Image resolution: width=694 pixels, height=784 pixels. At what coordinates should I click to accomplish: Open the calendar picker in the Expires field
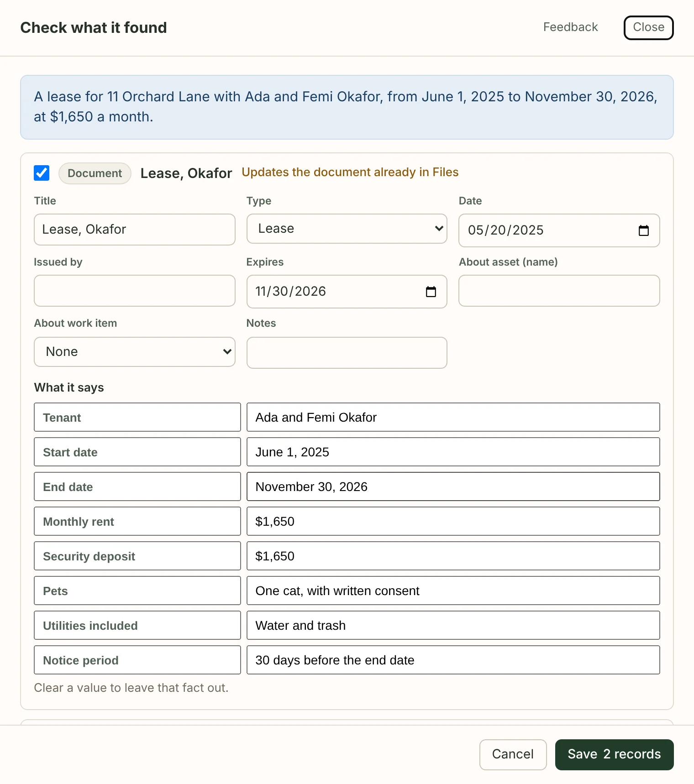431,292
